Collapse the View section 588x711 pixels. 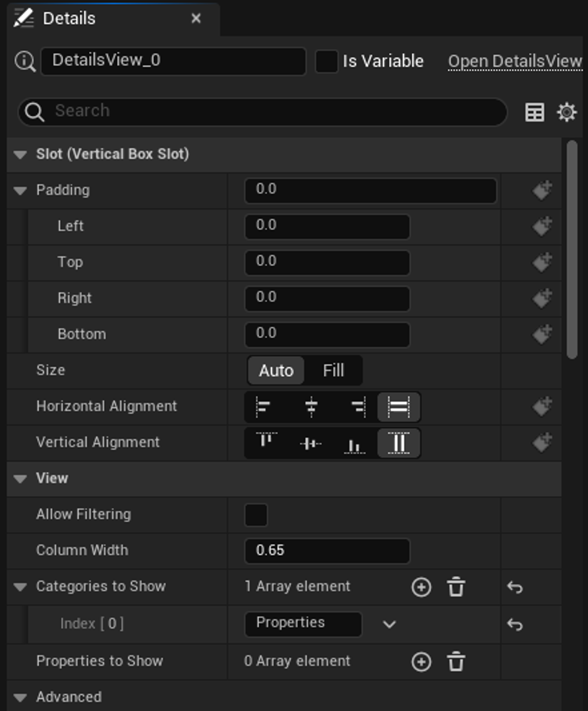click(x=20, y=479)
